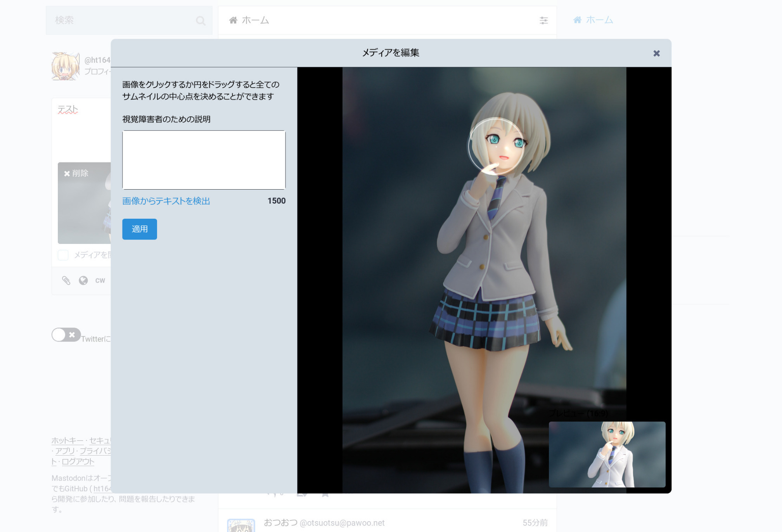Open ホーム in right navigation panel

[x=593, y=20]
